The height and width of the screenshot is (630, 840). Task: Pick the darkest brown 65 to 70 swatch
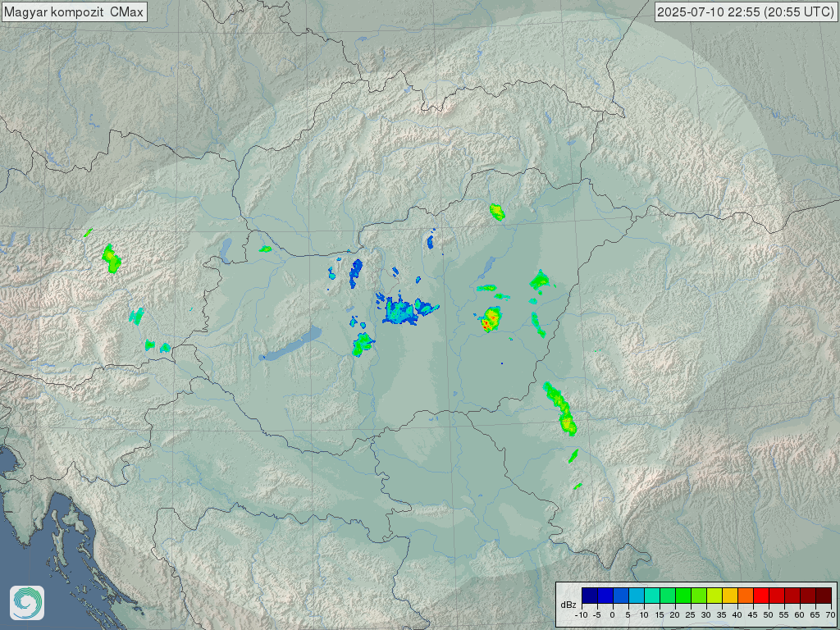point(824,596)
